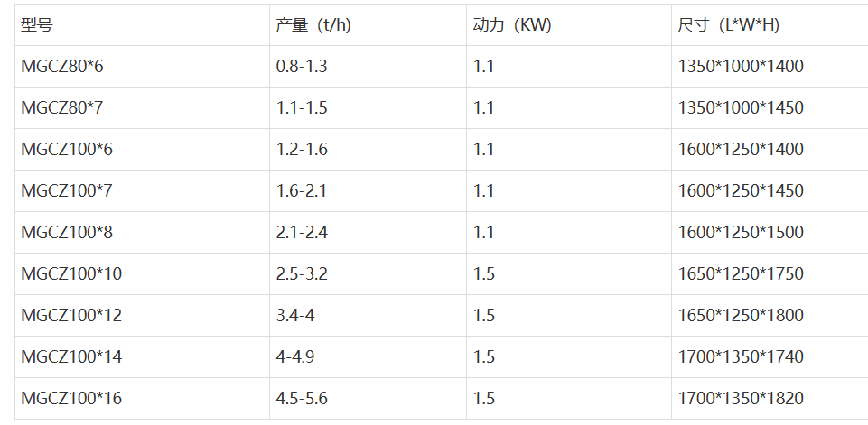Select the MGCZ100*10 model cell
This screenshot has height=425, width=868.
pyautogui.click(x=143, y=274)
